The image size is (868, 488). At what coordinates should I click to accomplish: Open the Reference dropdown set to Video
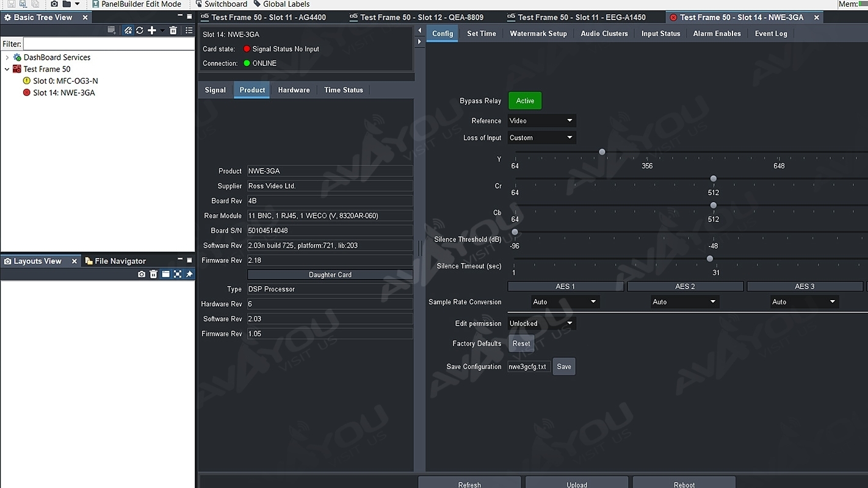pos(541,121)
